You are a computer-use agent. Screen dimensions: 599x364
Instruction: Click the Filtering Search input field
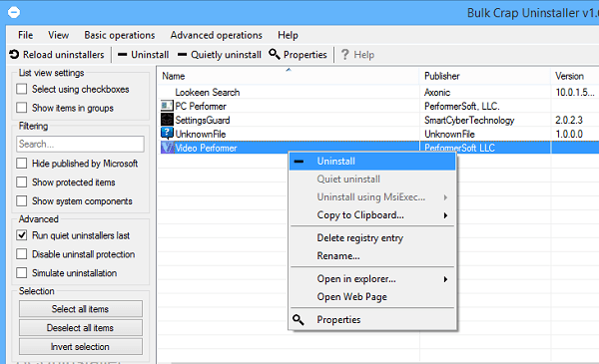(80, 144)
